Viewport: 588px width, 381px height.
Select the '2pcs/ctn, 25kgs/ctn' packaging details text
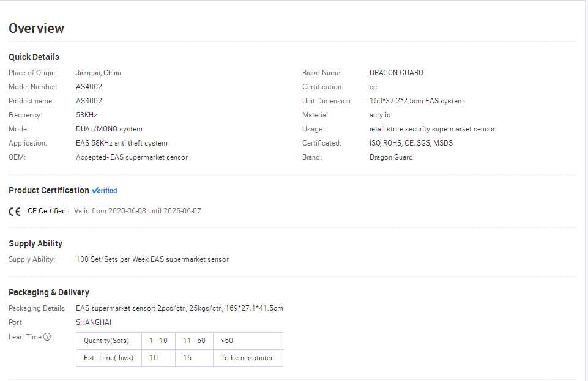[190, 308]
